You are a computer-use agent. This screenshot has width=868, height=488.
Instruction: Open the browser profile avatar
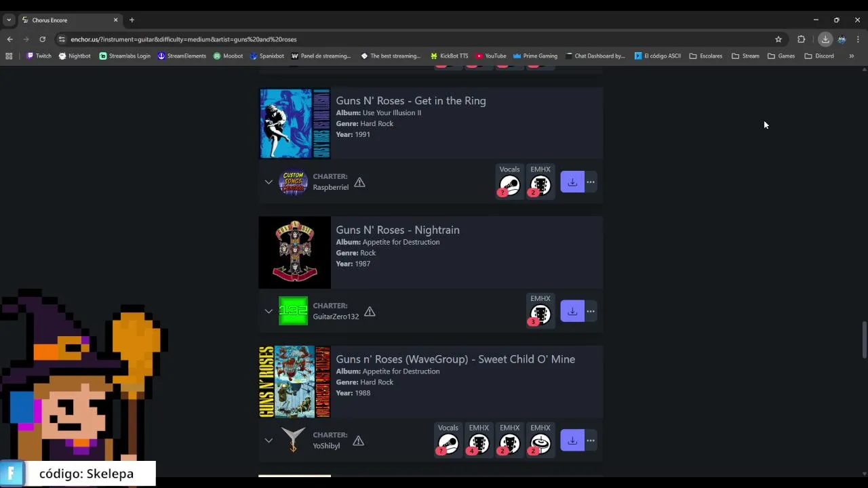tap(842, 39)
